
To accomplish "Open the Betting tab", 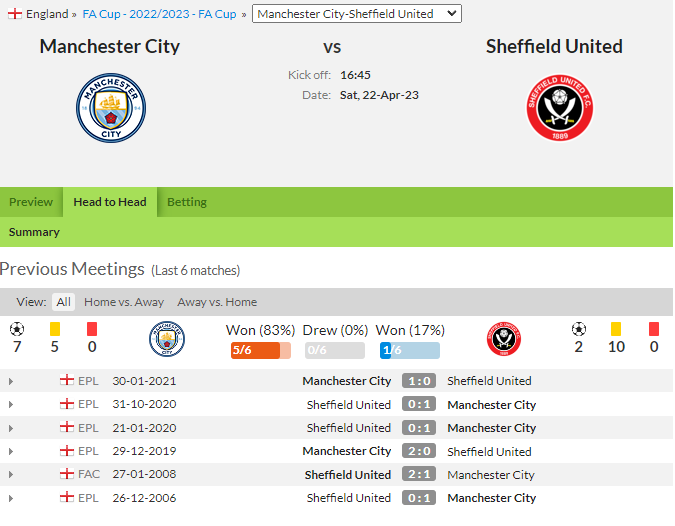I will [187, 202].
